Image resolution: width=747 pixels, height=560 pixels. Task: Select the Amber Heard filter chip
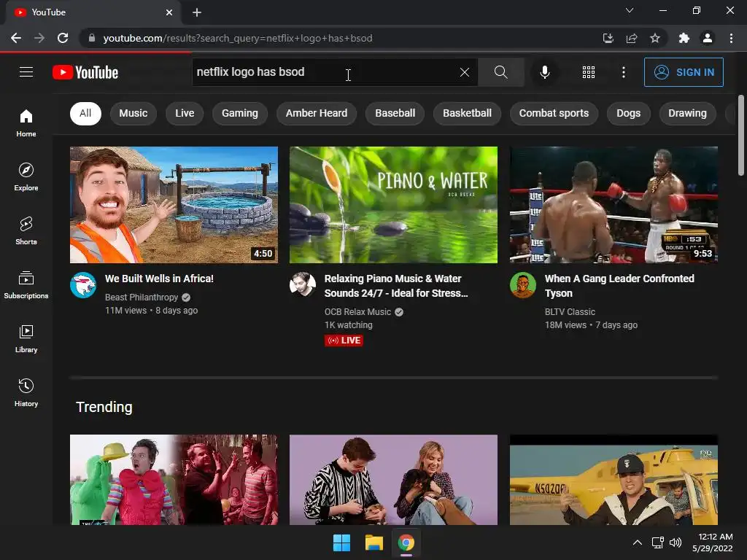[317, 113]
